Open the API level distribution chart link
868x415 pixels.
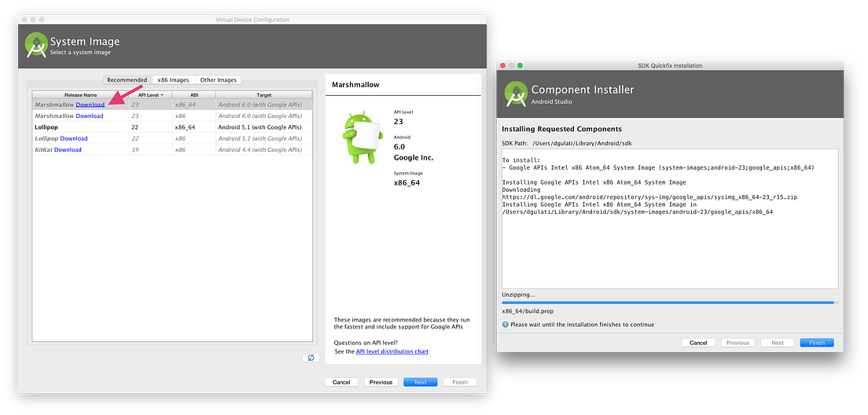(x=392, y=351)
